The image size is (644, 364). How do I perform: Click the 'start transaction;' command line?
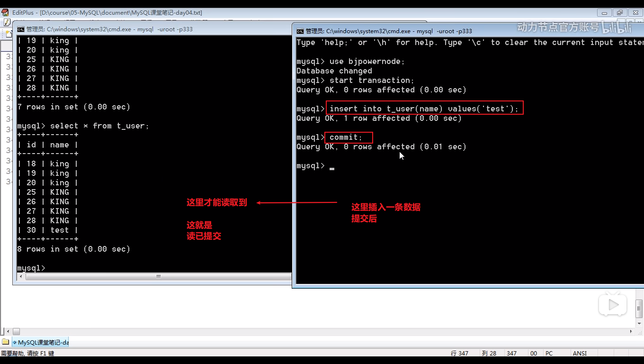click(x=356, y=80)
